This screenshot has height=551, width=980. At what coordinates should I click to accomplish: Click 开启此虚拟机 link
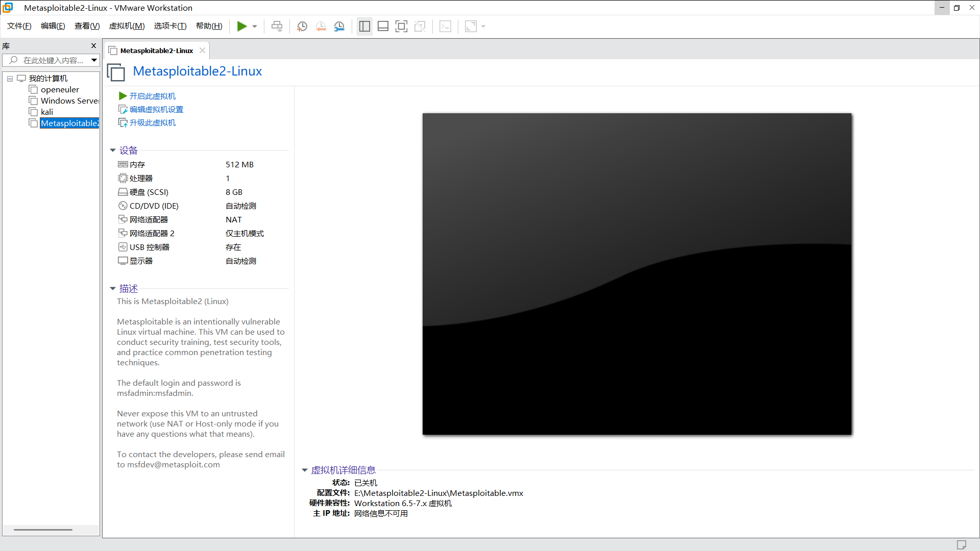pos(152,96)
